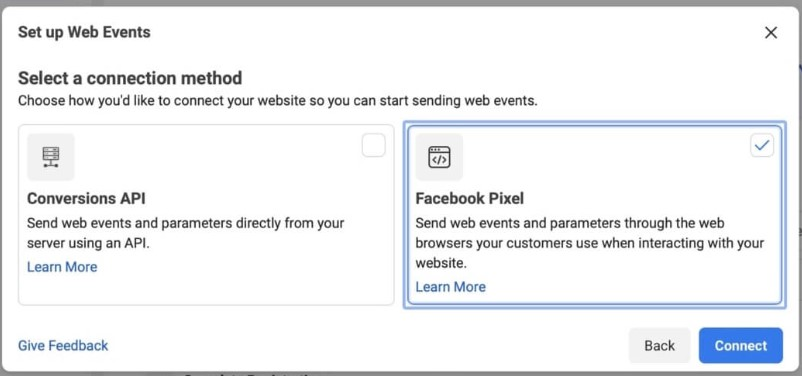Click the Give Feedback link
The width and height of the screenshot is (802, 376).
[x=63, y=346]
